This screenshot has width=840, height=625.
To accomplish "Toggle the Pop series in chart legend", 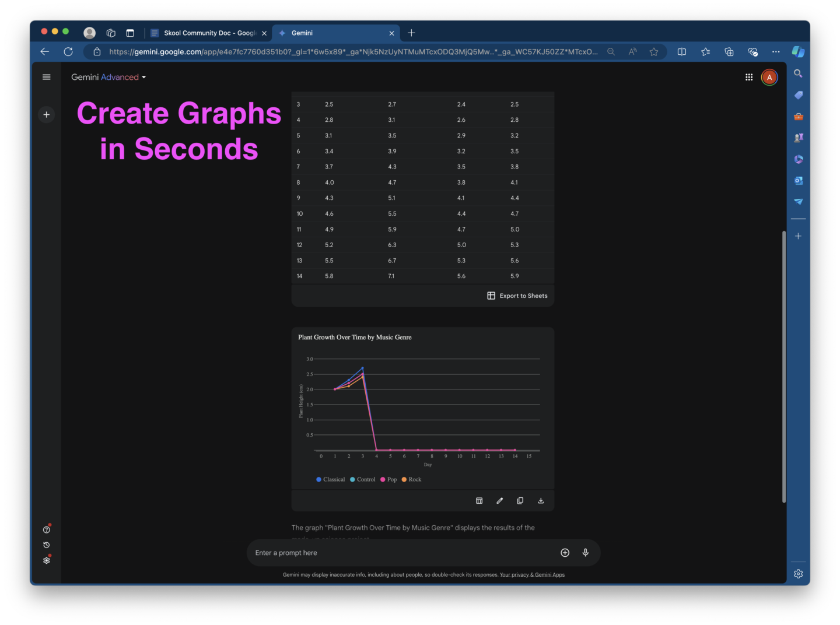I will pyautogui.click(x=388, y=480).
